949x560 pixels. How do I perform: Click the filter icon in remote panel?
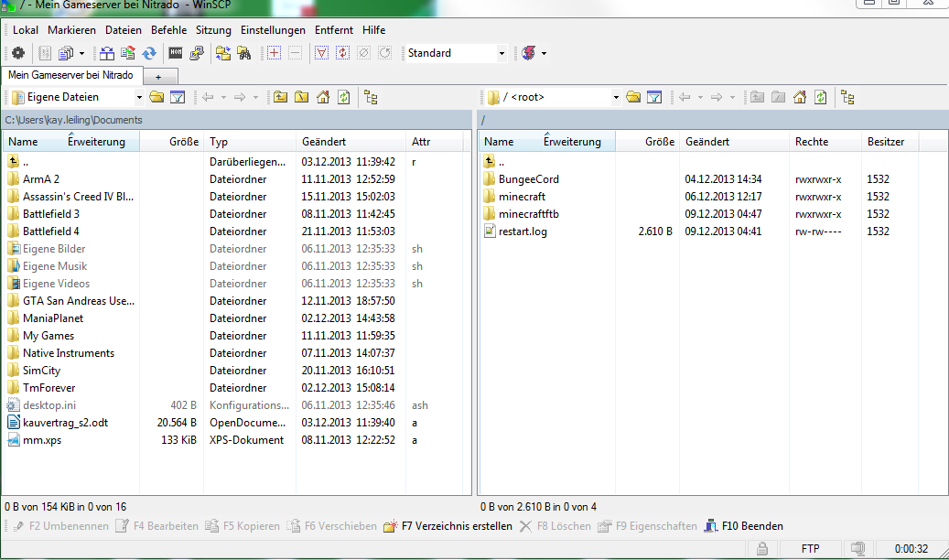coord(654,97)
